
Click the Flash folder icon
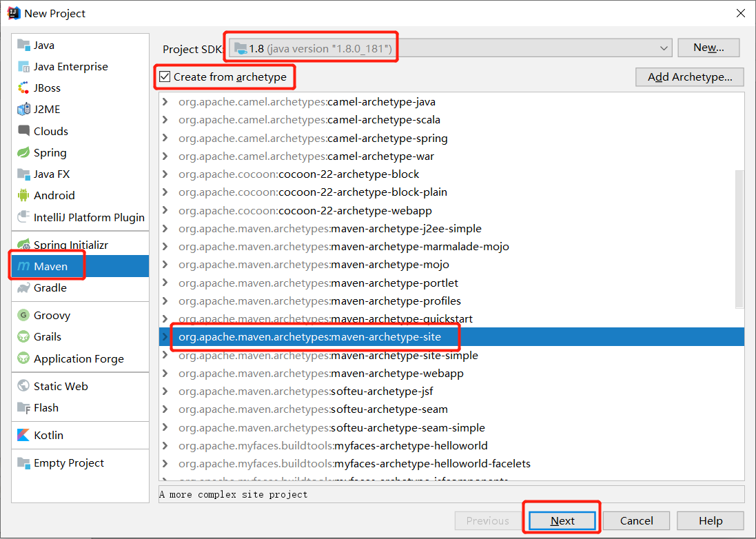pyautogui.click(x=23, y=408)
